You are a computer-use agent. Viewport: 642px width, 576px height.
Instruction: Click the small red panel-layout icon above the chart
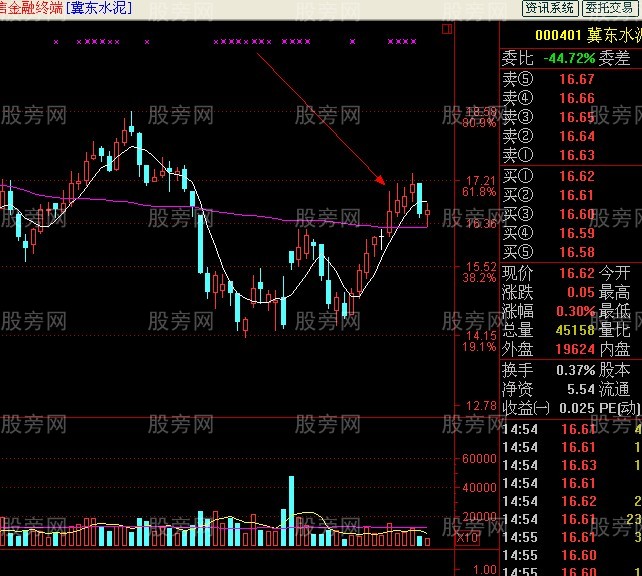point(447,29)
